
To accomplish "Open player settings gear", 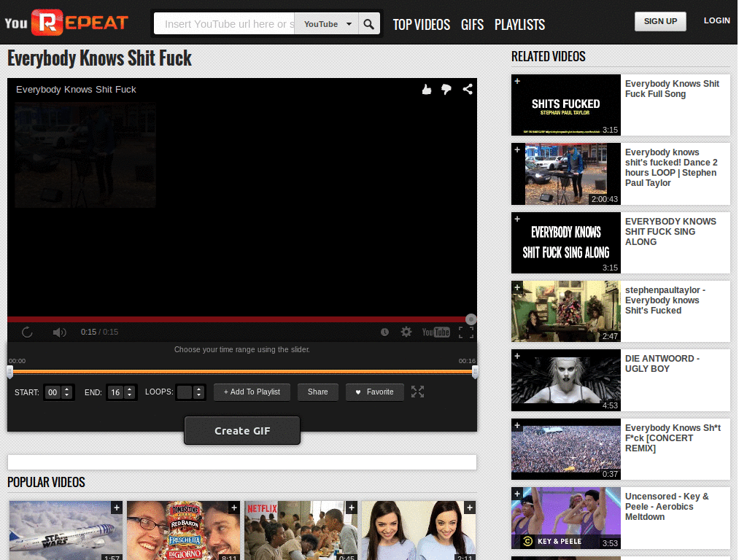I will pos(406,332).
